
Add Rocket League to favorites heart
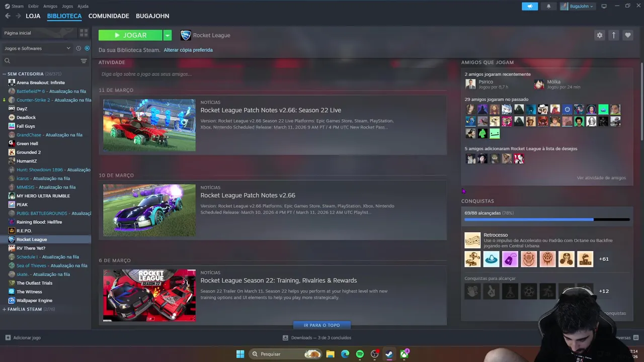(627, 35)
